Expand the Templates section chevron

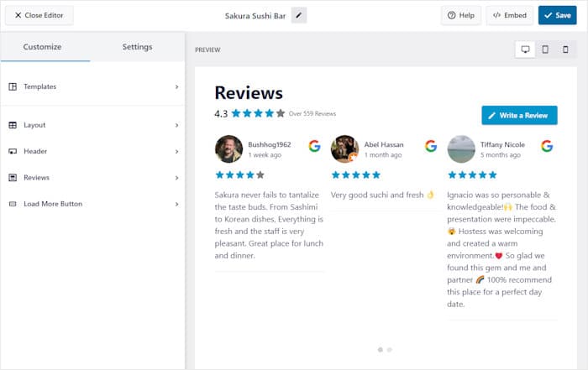tap(176, 87)
